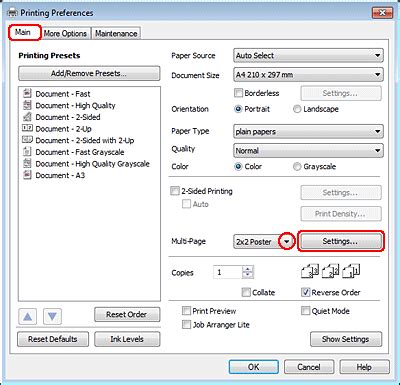
Task: Switch to the Maintenance tab
Action: 116,33
